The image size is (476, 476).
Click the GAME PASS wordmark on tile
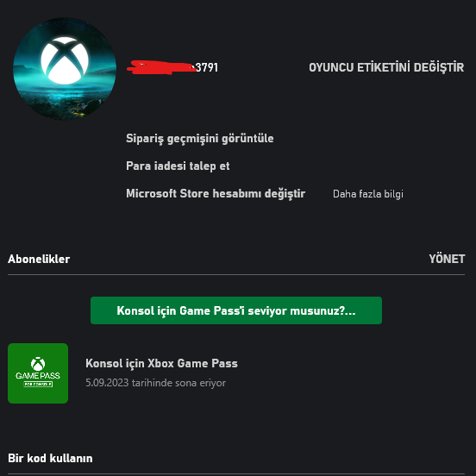pos(38,376)
